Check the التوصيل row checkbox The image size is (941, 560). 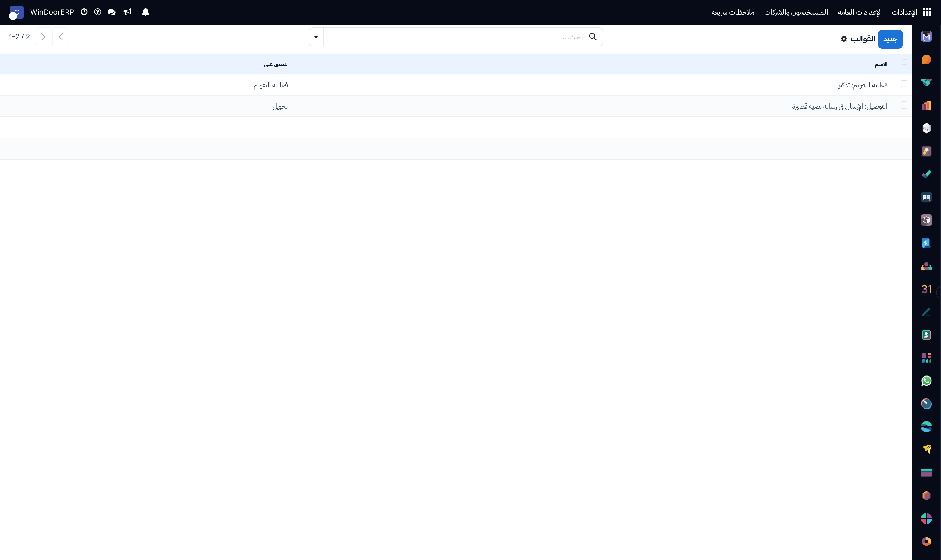click(904, 105)
